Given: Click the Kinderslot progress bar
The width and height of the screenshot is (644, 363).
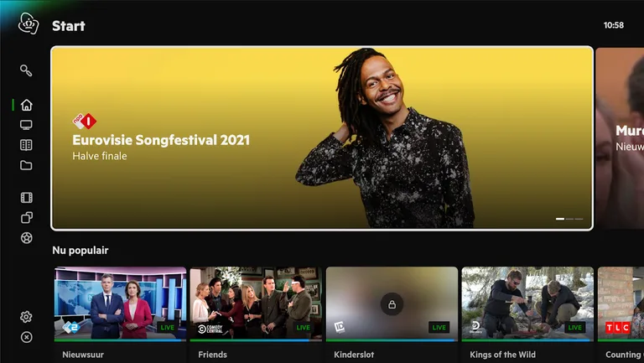Looking at the screenshot, I should point(392,340).
